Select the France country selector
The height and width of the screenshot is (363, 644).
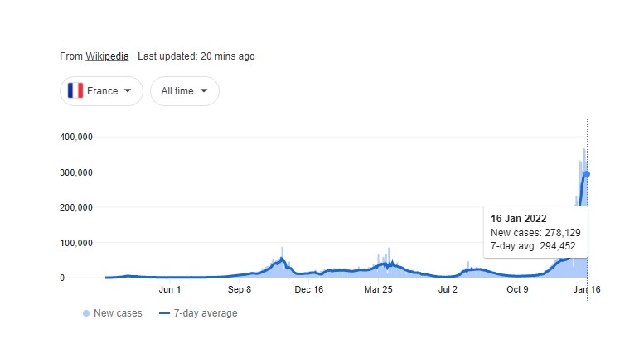pyautogui.click(x=101, y=91)
